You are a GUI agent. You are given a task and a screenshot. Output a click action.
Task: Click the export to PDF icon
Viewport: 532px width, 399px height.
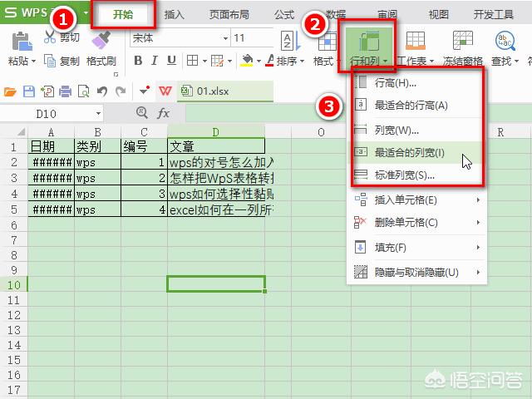pyautogui.click(x=47, y=91)
